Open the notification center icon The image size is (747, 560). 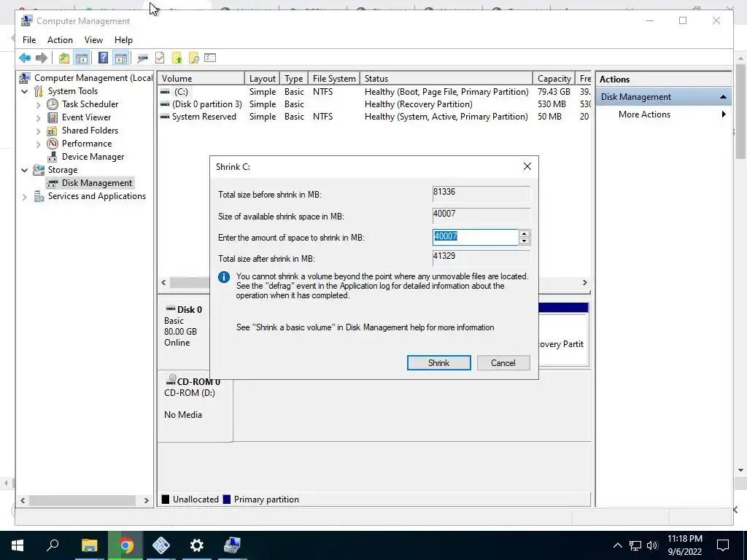(723, 545)
